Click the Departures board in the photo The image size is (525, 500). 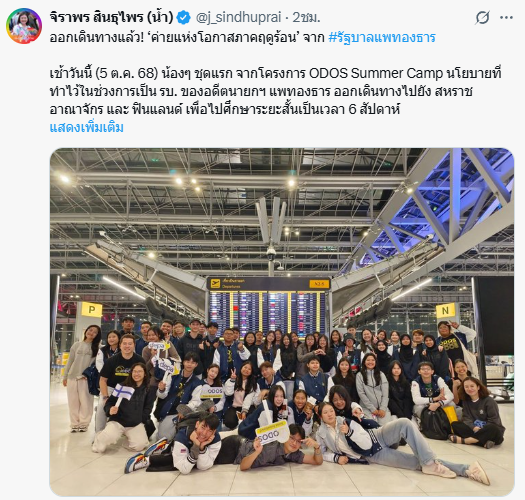click(x=269, y=306)
